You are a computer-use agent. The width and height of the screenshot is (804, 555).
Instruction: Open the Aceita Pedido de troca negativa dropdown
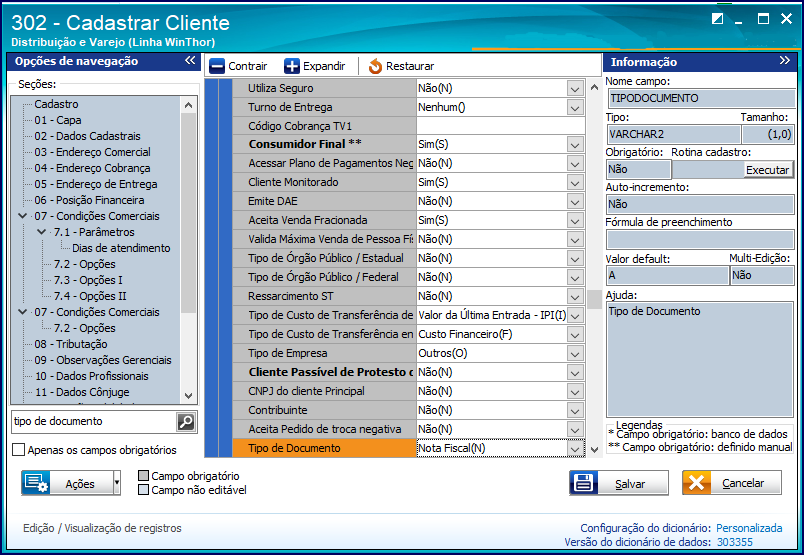click(575, 429)
